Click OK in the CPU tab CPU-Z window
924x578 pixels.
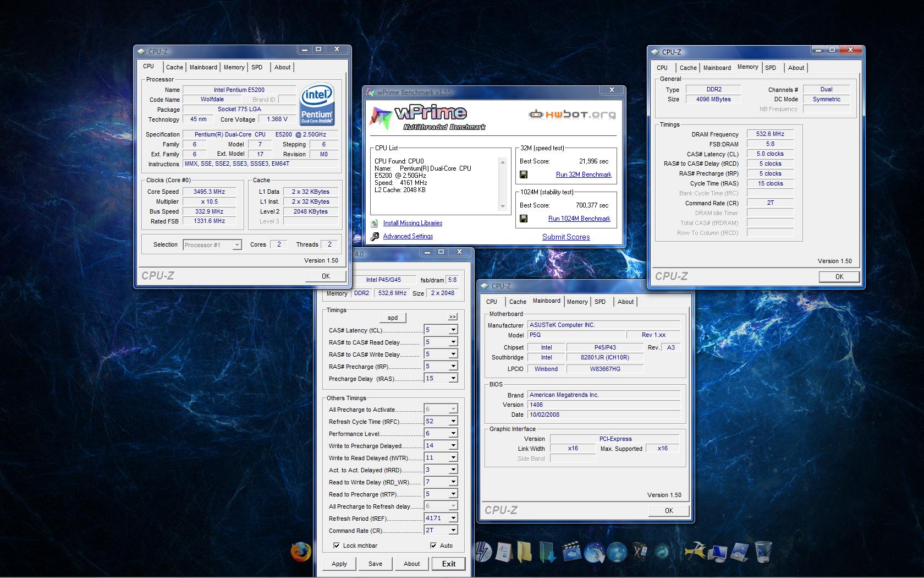tap(326, 276)
